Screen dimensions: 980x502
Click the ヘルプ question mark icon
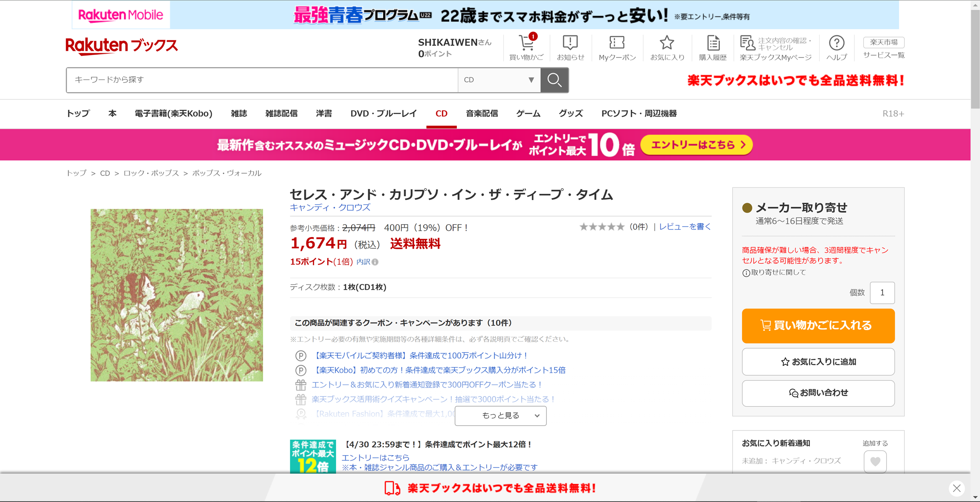pos(836,43)
